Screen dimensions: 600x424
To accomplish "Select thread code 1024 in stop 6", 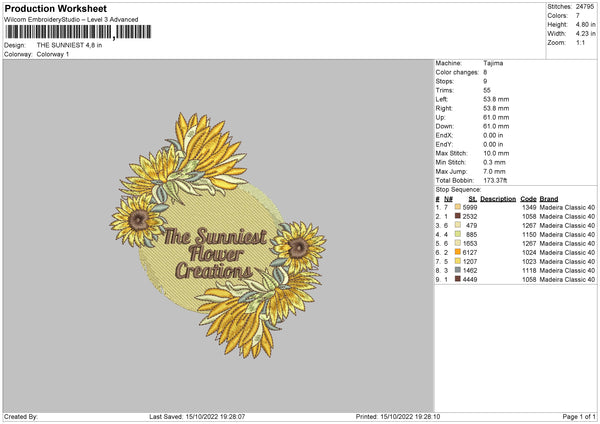I will pos(529,253).
